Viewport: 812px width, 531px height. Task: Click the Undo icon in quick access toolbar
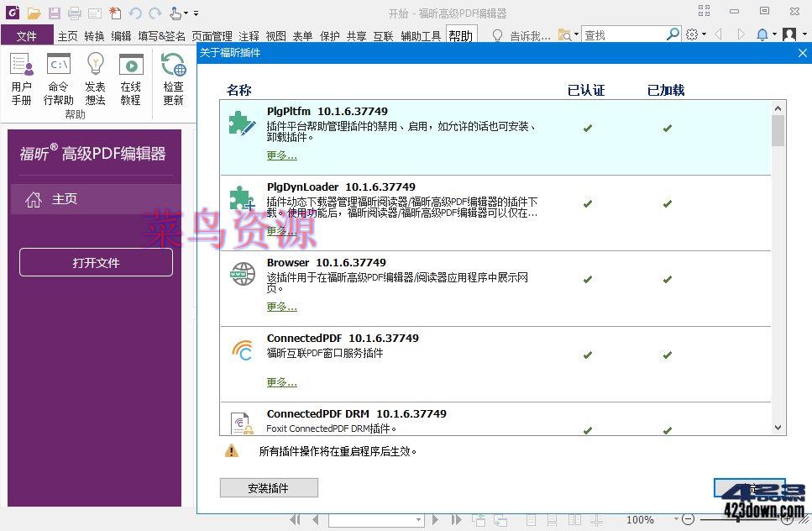pos(136,13)
